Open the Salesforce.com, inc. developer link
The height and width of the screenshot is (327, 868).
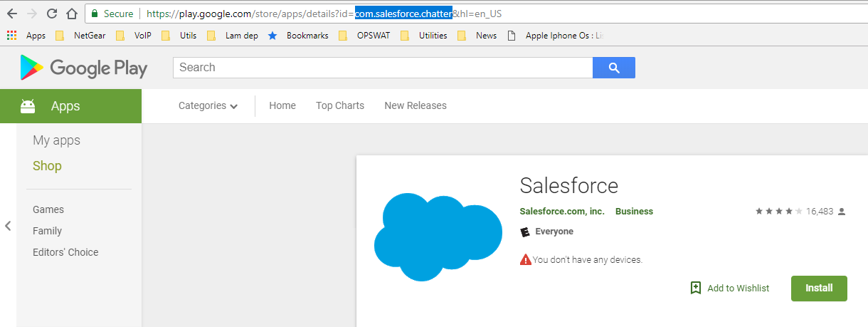coord(562,212)
